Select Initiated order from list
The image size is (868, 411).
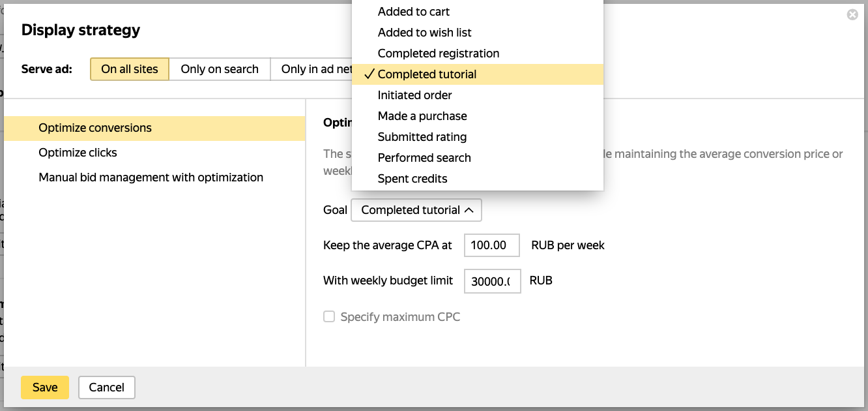(414, 95)
